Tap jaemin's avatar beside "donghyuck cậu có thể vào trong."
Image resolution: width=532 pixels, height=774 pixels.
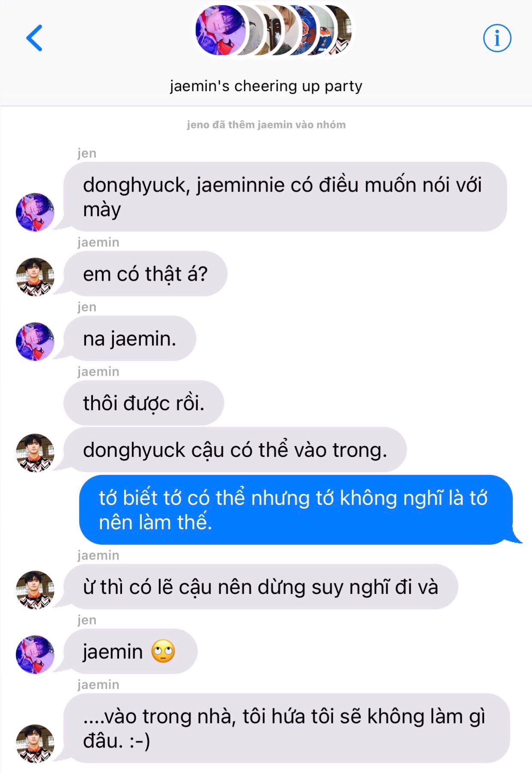(x=35, y=453)
